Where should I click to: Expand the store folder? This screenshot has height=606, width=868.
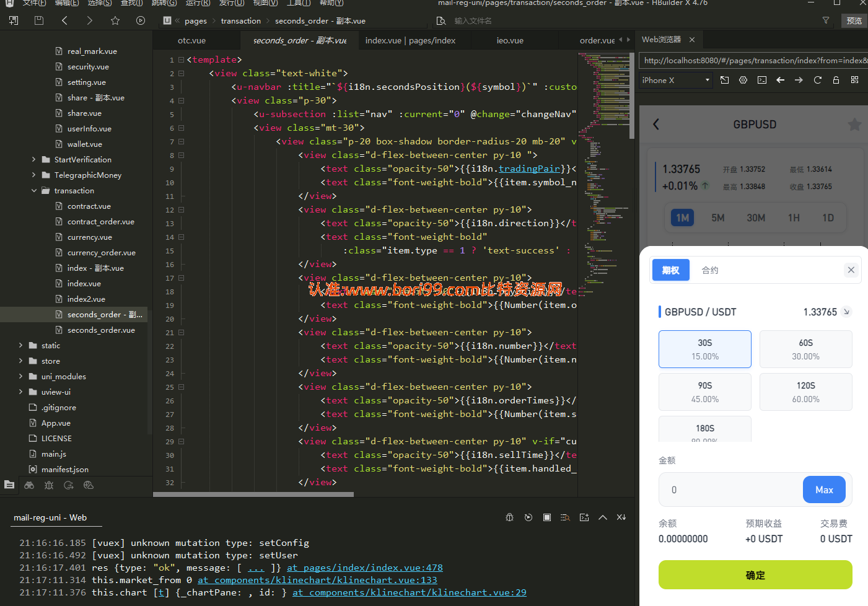pos(20,361)
